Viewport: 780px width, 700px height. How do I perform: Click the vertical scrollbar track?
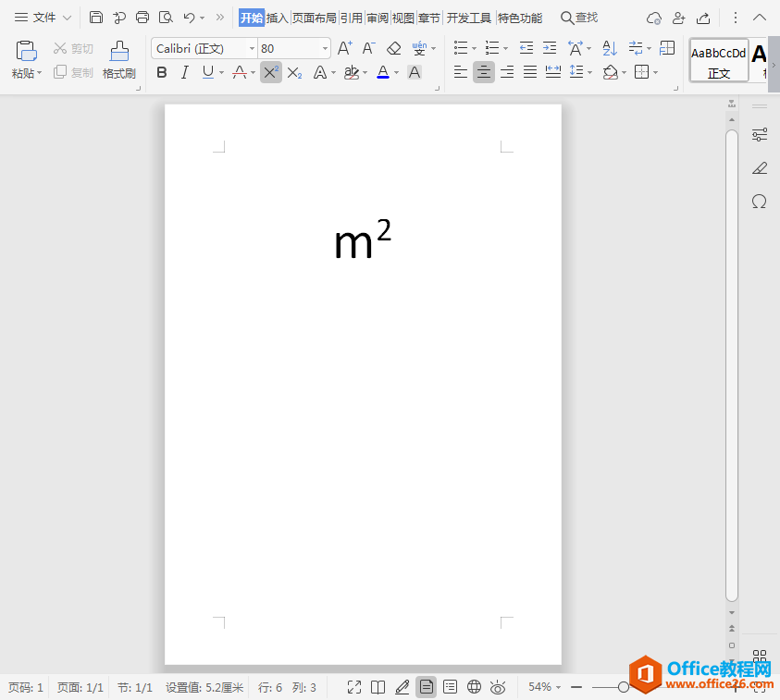[x=731, y=365]
